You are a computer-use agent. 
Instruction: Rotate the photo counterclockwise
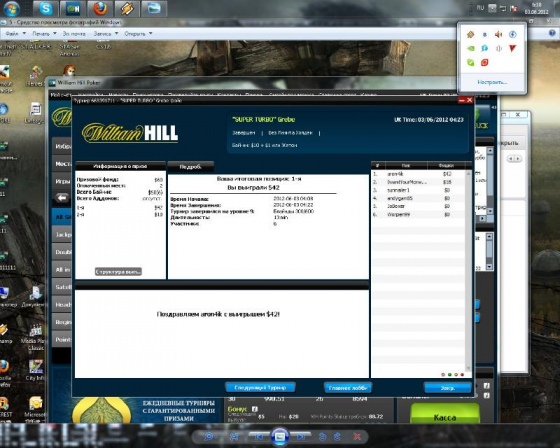(322, 437)
